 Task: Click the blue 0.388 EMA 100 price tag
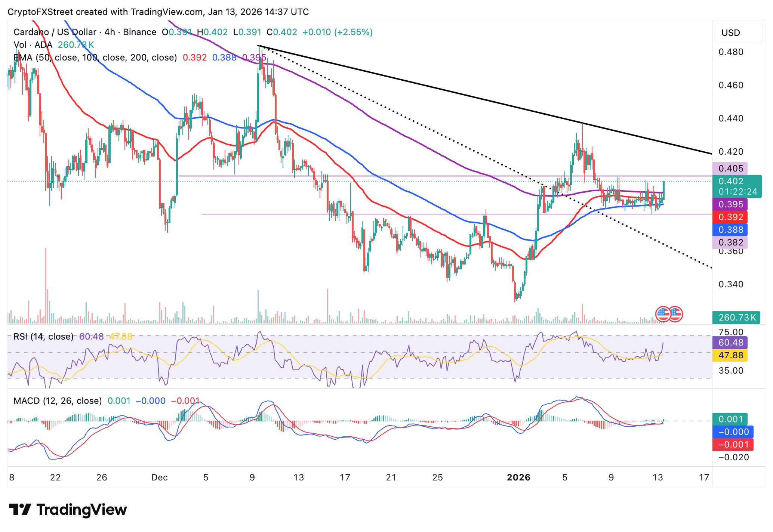pos(730,230)
